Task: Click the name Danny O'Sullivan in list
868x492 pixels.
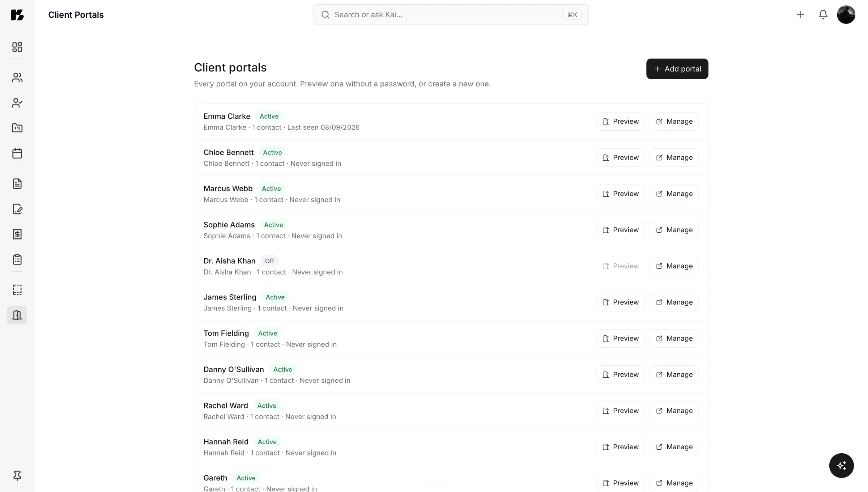Action: [234, 369]
